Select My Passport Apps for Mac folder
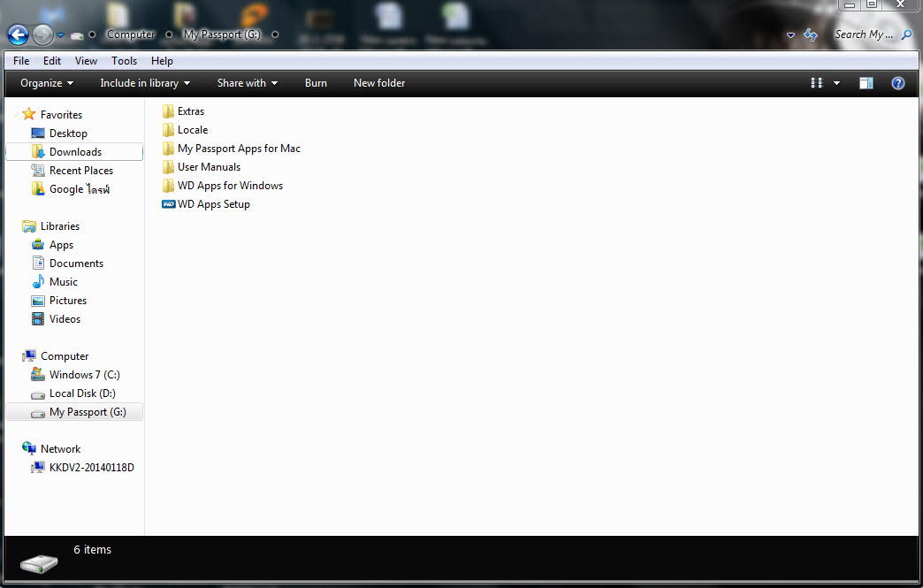This screenshot has width=923, height=588. 239,149
